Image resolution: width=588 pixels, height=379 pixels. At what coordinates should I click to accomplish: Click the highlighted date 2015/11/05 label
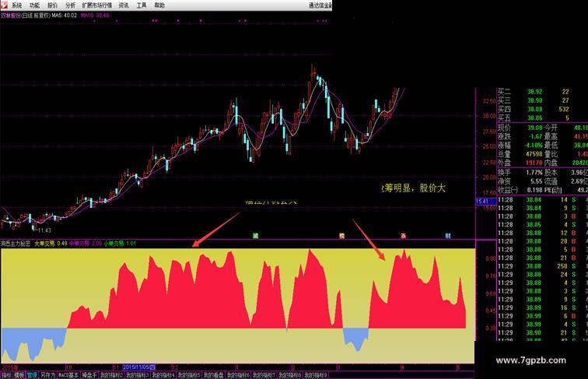point(138,367)
